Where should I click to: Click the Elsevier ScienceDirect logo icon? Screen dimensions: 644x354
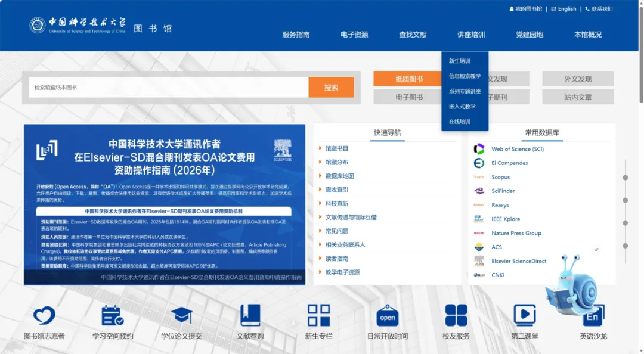tap(479, 261)
